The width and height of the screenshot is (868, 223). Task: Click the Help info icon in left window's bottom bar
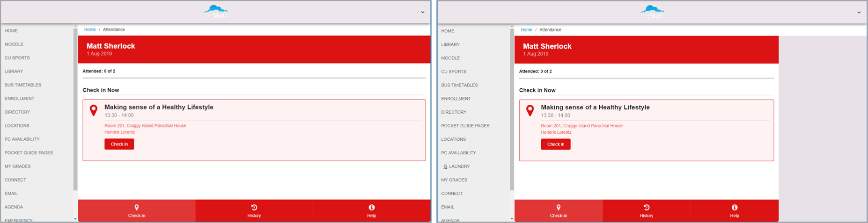click(x=372, y=207)
